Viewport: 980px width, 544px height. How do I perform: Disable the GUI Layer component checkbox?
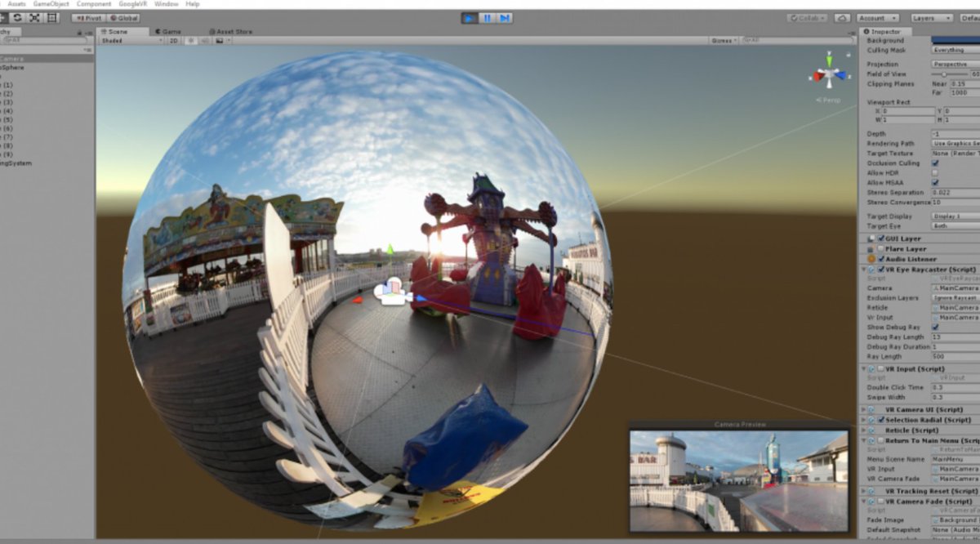(881, 239)
